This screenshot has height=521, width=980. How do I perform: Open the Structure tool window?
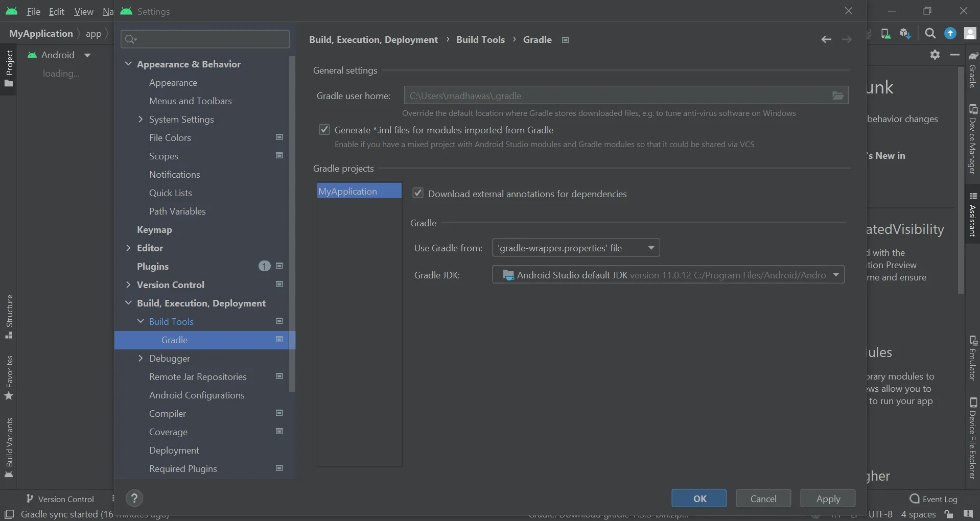coord(9,317)
